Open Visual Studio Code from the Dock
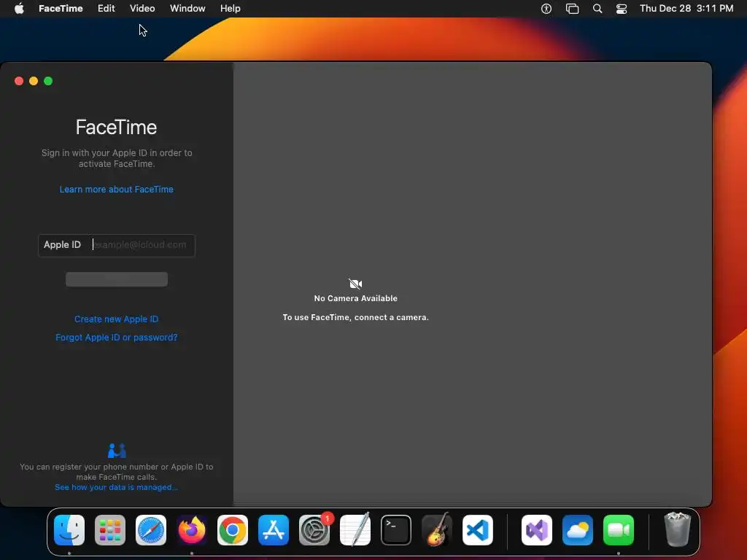The width and height of the screenshot is (747, 560). (x=478, y=530)
